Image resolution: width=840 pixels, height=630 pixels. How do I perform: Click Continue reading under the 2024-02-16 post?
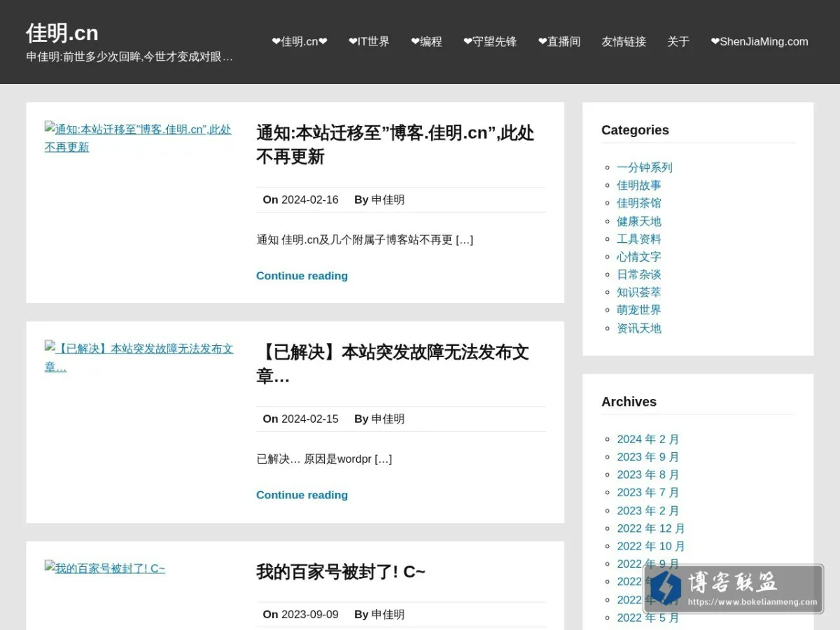[x=302, y=276]
